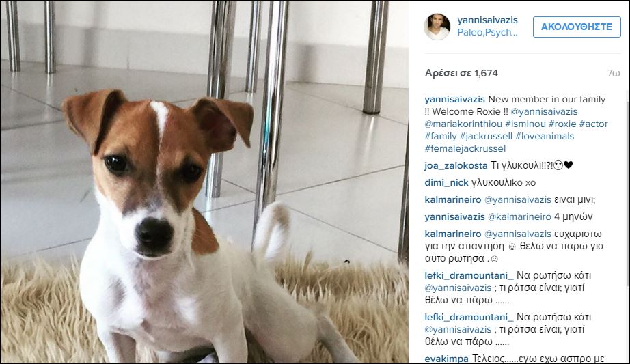Visit the first lefki_dramountani_ commenter profile
The image size is (630, 364).
pyautogui.click(x=469, y=275)
